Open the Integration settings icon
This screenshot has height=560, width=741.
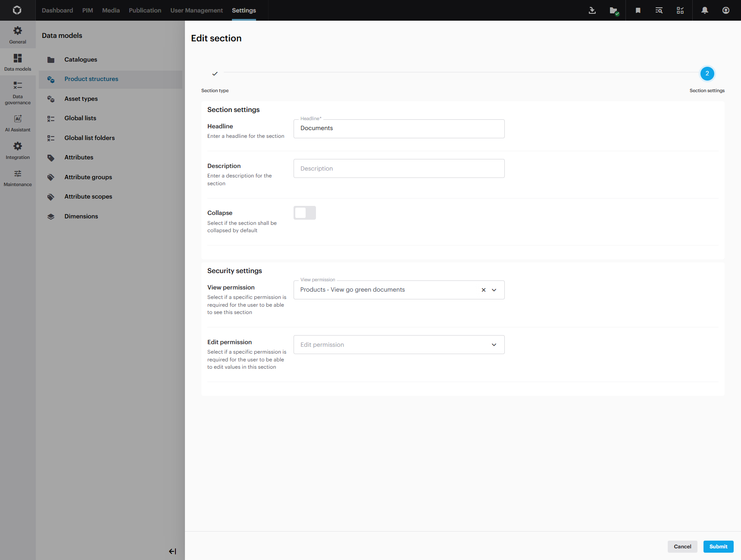[x=18, y=150]
